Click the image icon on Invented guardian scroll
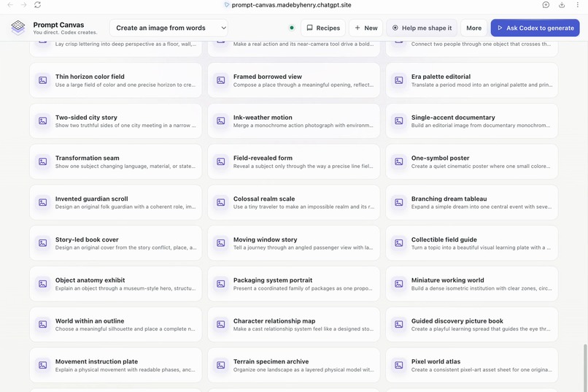The height and width of the screenshot is (392, 588). (43, 202)
